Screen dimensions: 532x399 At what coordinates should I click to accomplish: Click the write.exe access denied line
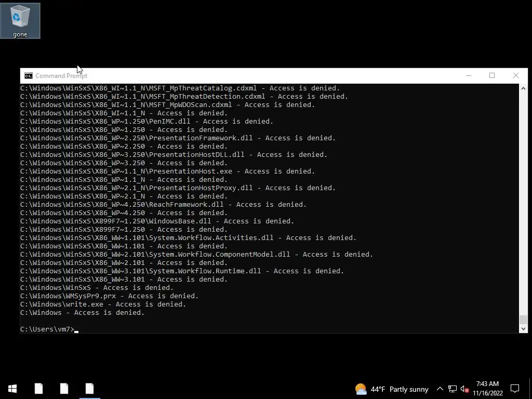(x=103, y=304)
